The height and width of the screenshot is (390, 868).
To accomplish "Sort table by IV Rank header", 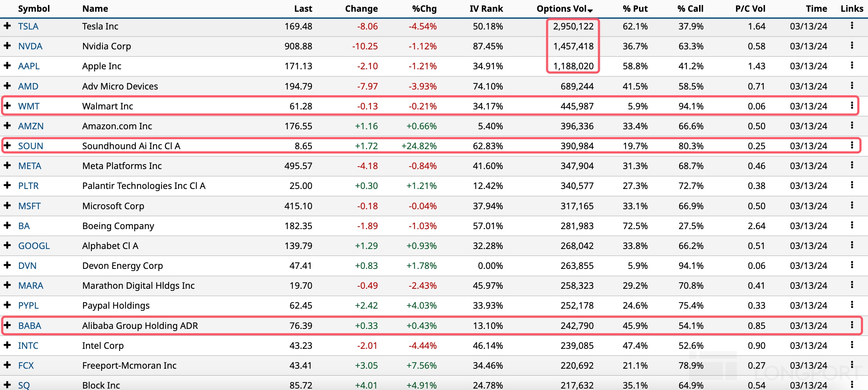I will (486, 9).
